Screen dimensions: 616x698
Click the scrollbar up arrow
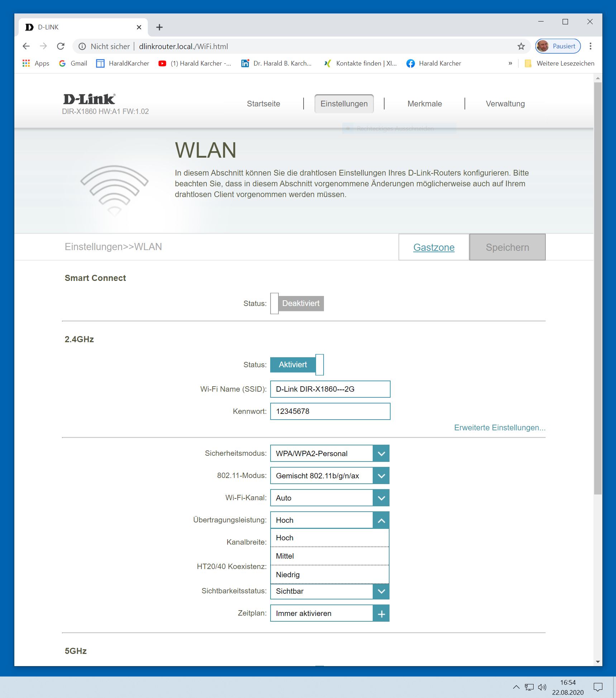[598, 78]
